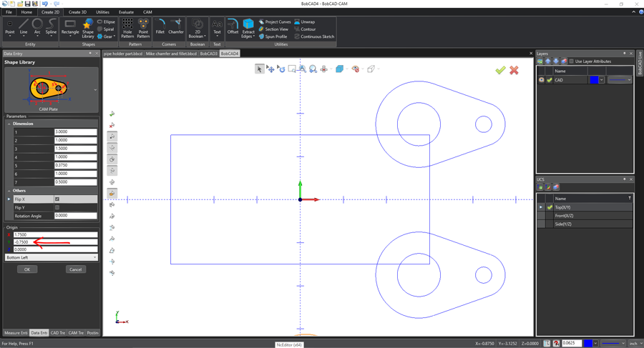Enable the Flip Y checkbox

[57, 207]
